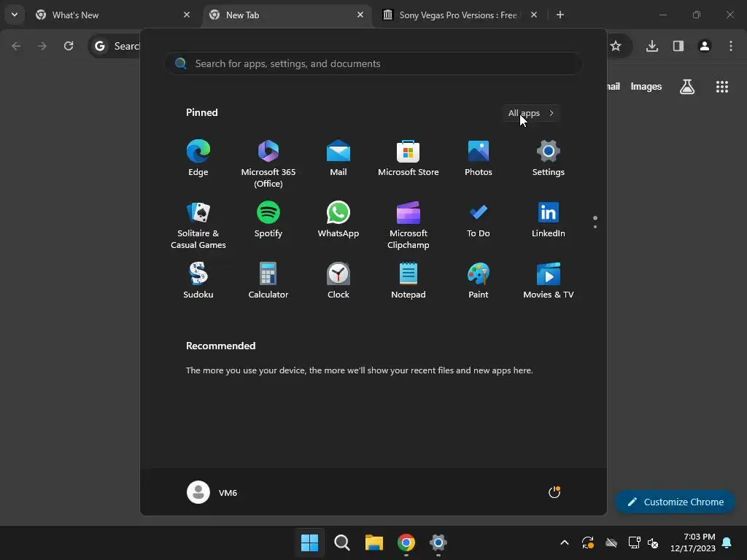Screen dimensions: 747x560
Task: Open Search Labs flask icon
Action: [x=687, y=86]
